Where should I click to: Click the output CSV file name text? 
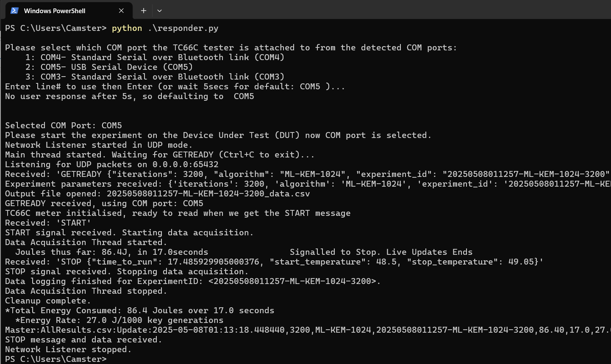coord(208,194)
